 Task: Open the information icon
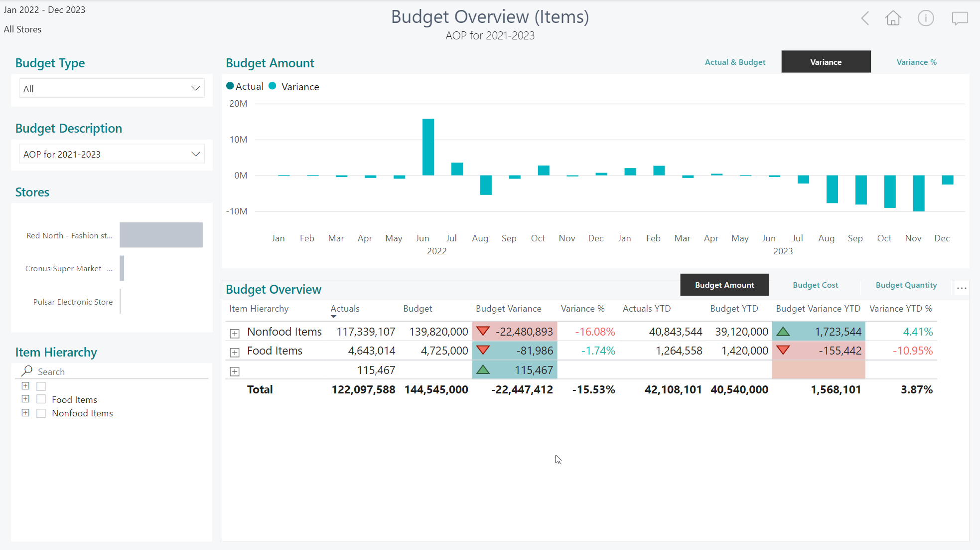coord(926,18)
